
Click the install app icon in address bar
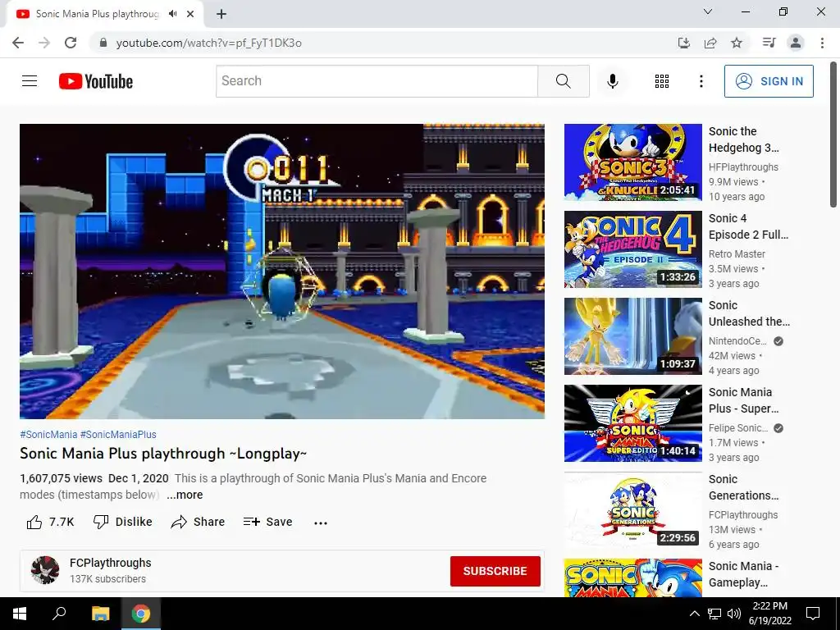click(683, 43)
